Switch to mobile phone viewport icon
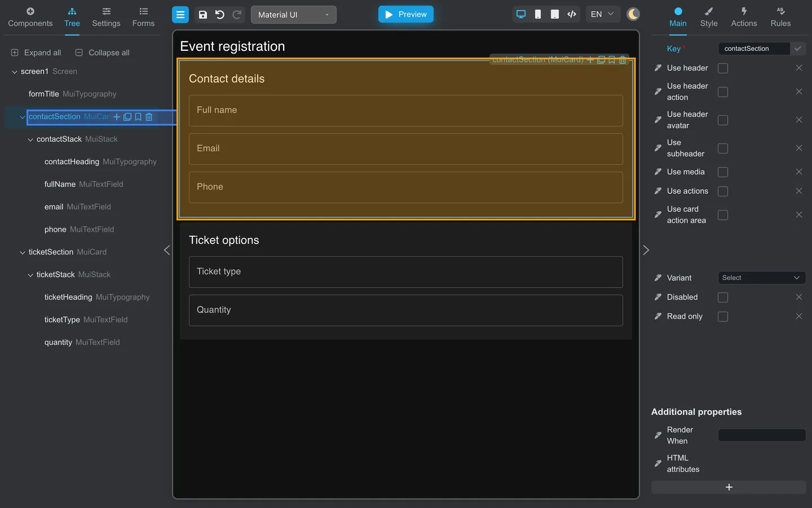The width and height of the screenshot is (812, 508). pos(538,14)
